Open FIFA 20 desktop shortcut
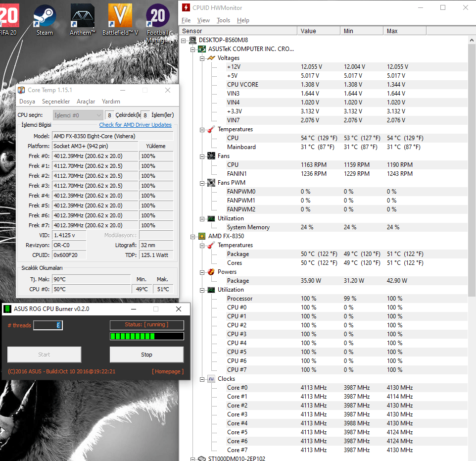Image resolution: width=476 pixels, height=461 pixels. pos(8,19)
